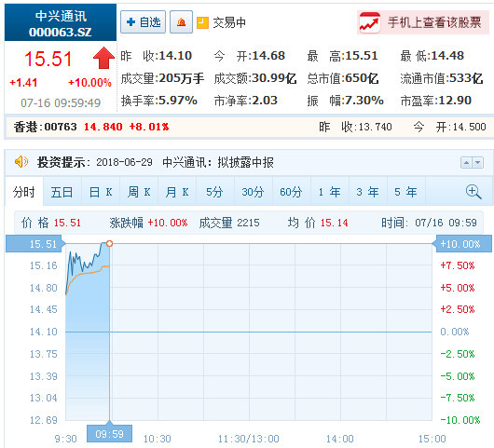
Task: Click the 均价 15.14 readout
Action: click(x=318, y=223)
